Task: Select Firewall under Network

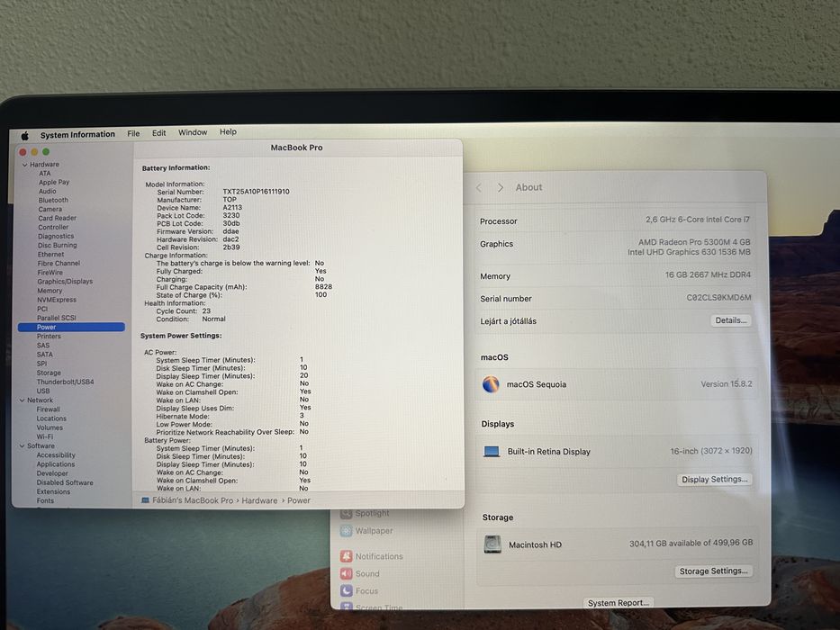Action: point(49,409)
